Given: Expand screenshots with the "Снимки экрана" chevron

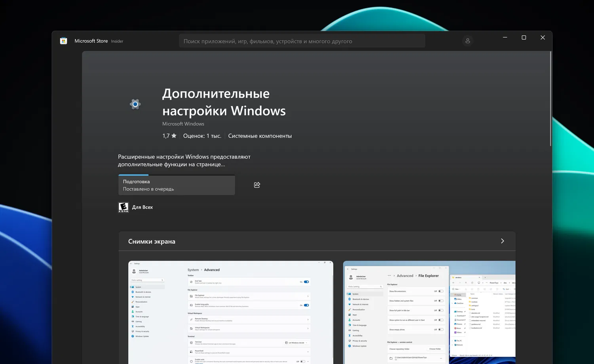Looking at the screenshot, I should tap(503, 241).
